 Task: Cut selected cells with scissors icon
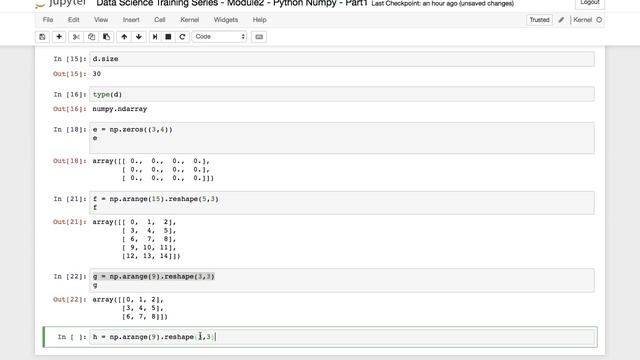[76, 37]
